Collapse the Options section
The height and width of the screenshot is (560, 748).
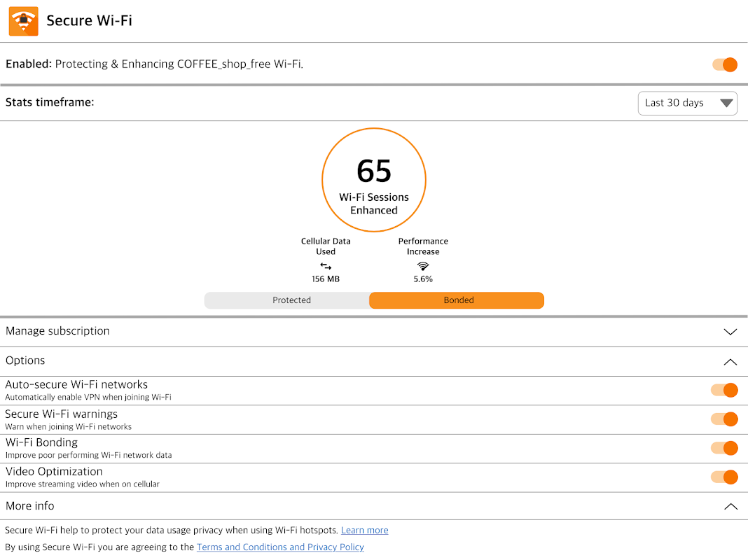tap(730, 362)
